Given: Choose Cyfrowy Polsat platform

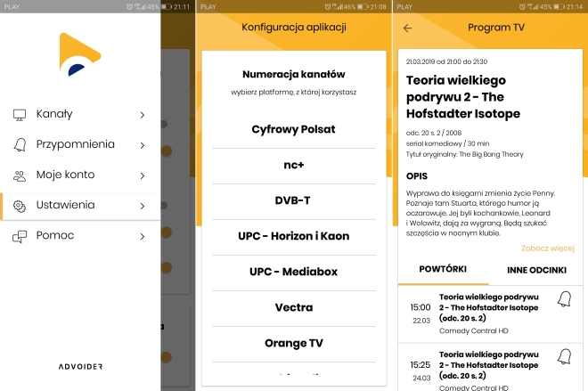Looking at the screenshot, I should (294, 129).
